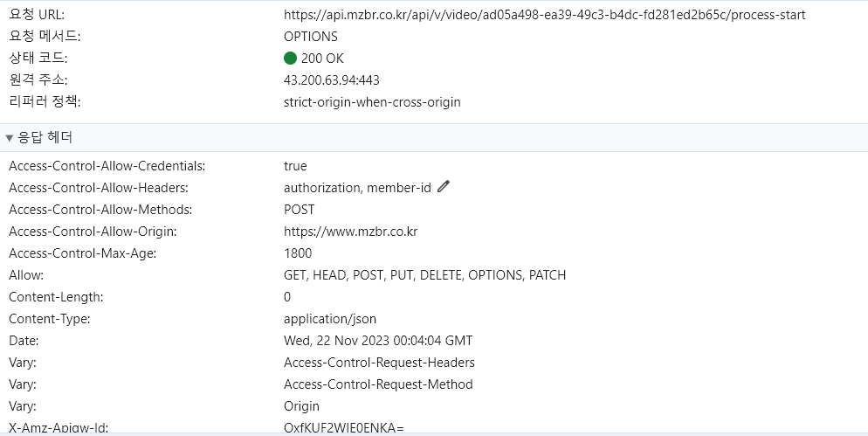Select the Vary Access-Control-Request-Headers value

click(x=379, y=363)
